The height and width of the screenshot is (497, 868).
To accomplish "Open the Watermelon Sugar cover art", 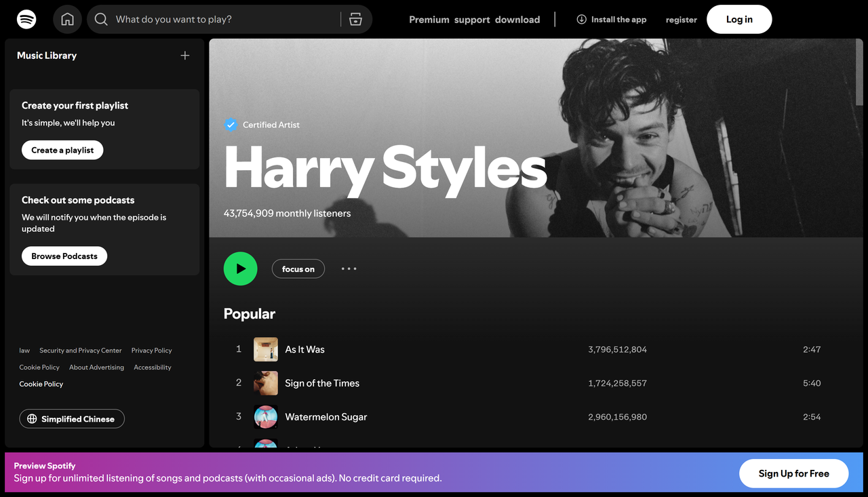I will coord(266,417).
